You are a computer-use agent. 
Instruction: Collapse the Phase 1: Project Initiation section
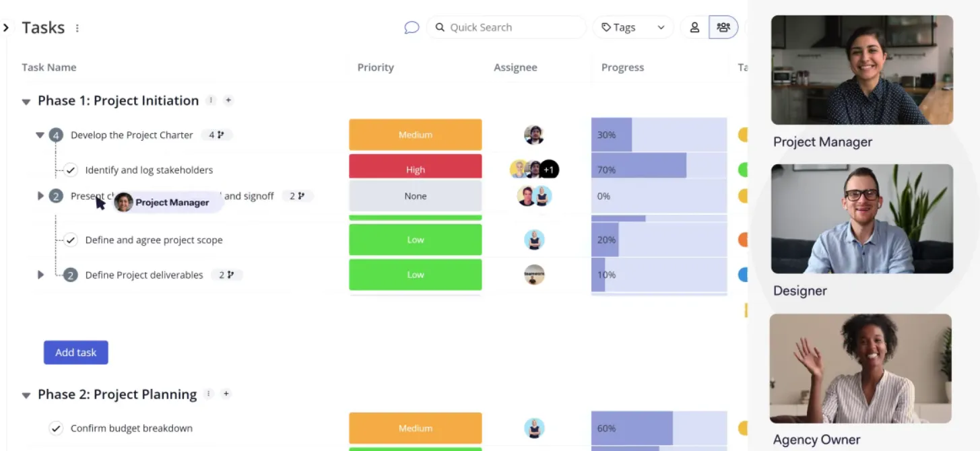coord(26,102)
